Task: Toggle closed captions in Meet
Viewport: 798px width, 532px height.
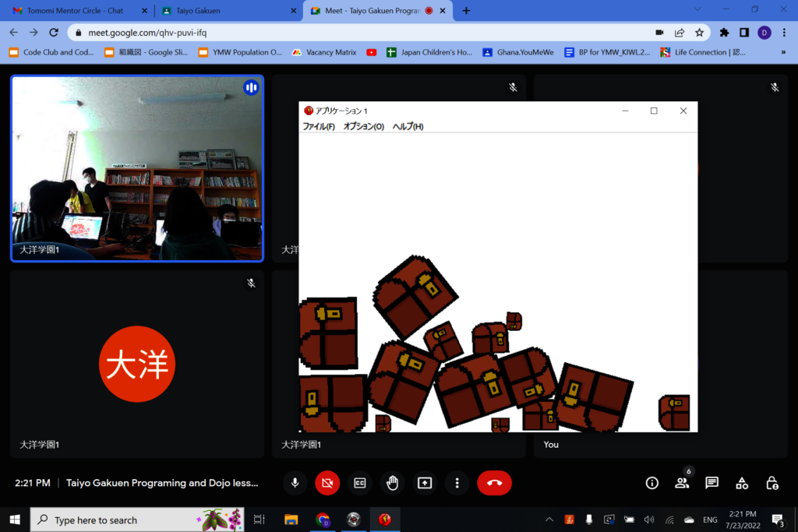Action: (360, 483)
